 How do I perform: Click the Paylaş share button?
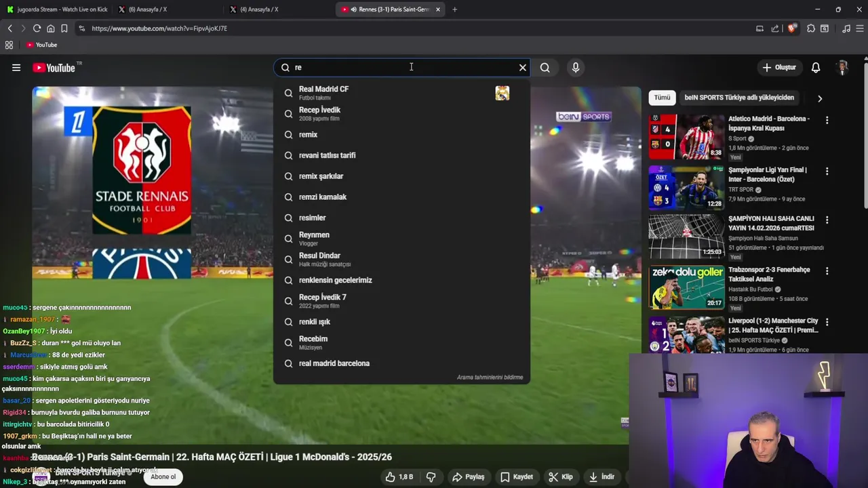[x=468, y=477]
